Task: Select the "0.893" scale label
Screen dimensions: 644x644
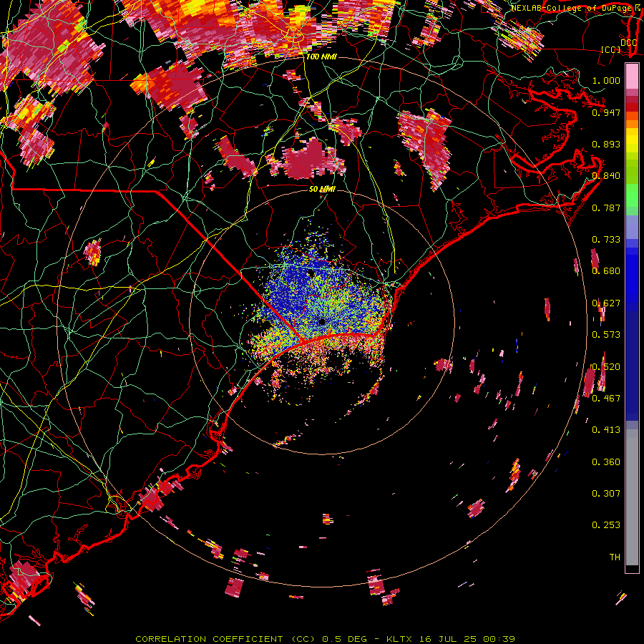Action: (606, 144)
